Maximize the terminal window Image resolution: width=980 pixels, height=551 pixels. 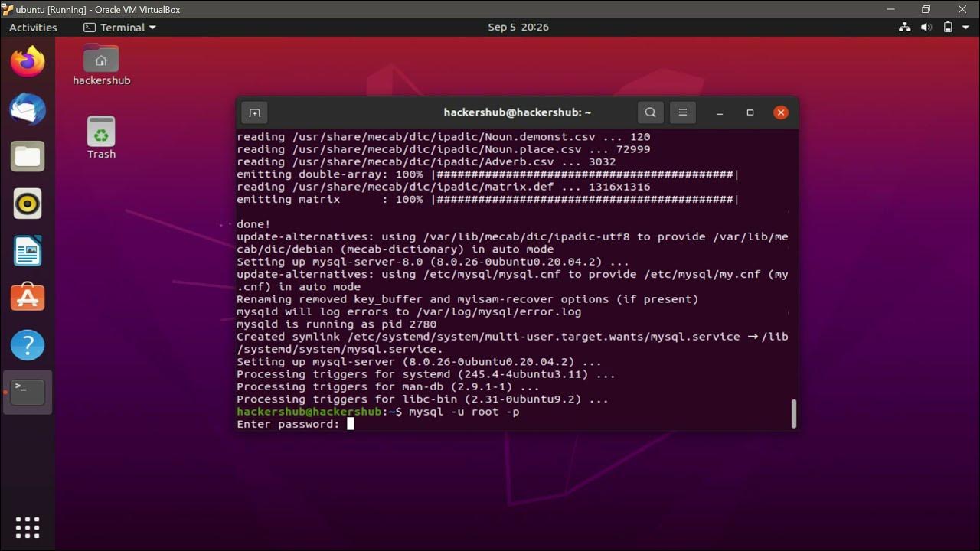750,112
